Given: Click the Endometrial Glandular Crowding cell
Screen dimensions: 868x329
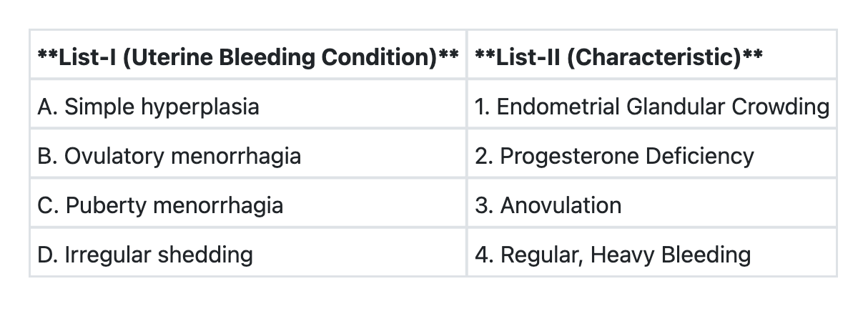Looking at the screenshot, I should tap(651, 107).
